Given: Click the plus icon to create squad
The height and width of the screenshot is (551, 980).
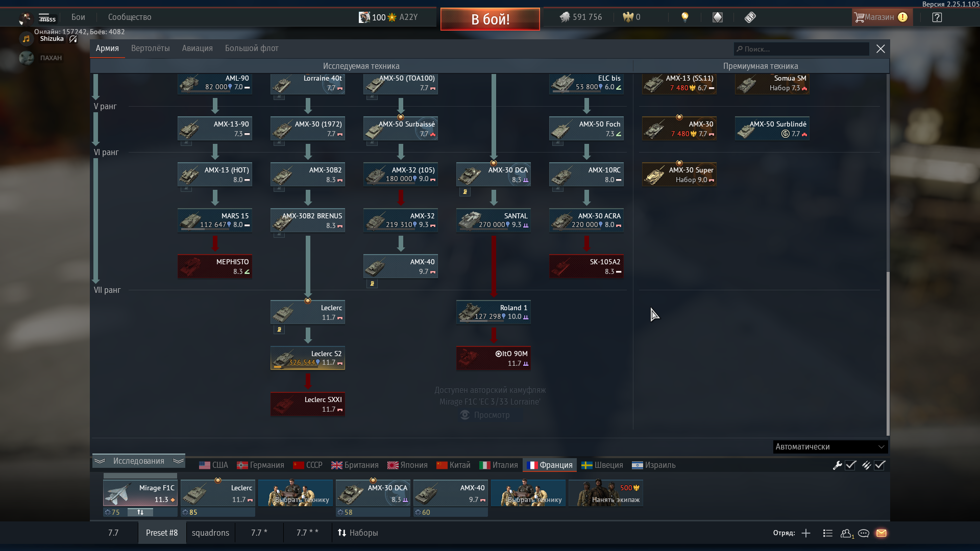Looking at the screenshot, I should (806, 533).
